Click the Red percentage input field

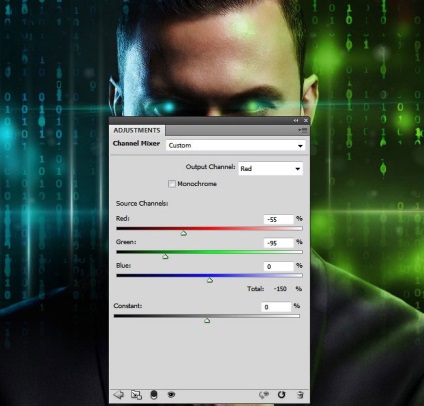[279, 219]
